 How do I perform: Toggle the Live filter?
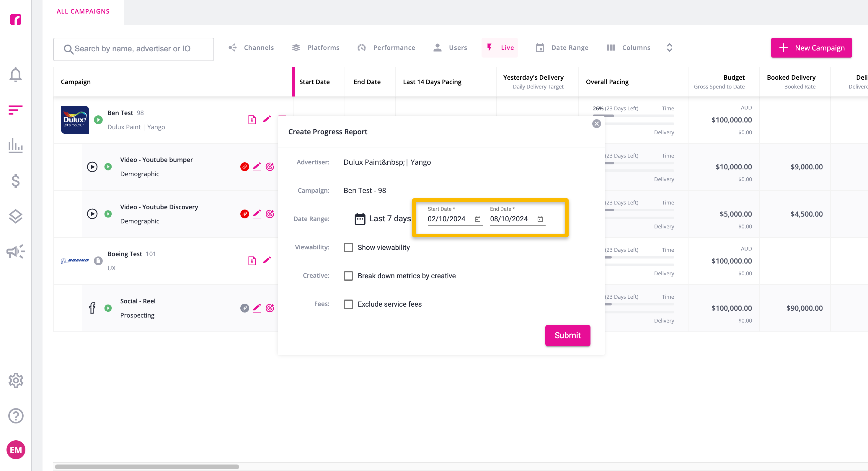(500, 48)
